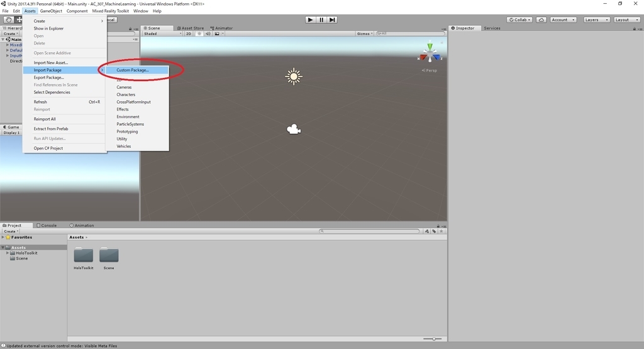Click the save search star icon
The image size is (644, 349).
click(441, 231)
